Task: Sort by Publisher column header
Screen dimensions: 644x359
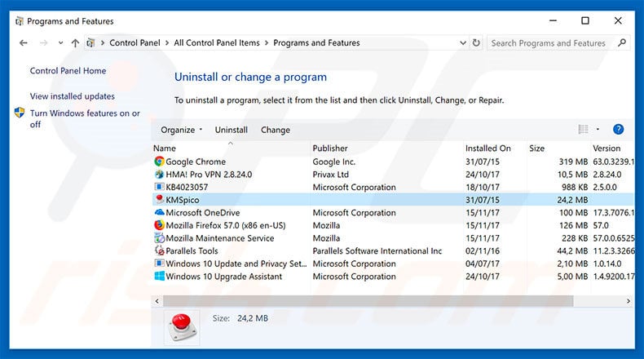Action: [330, 148]
